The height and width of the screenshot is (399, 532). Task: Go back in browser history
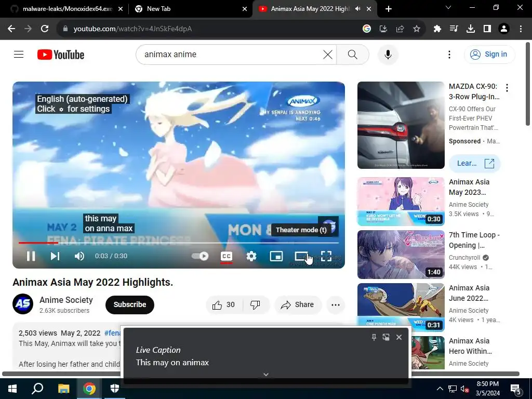(x=11, y=29)
